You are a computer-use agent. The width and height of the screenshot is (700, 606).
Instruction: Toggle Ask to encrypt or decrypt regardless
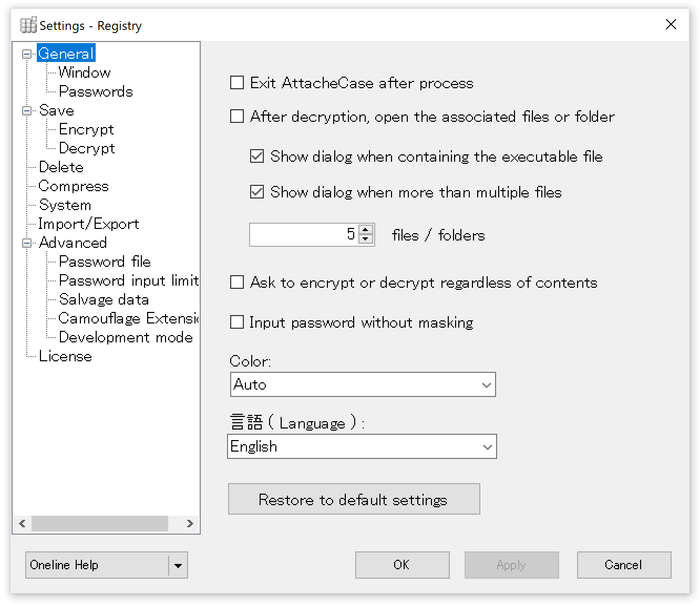[x=237, y=283]
